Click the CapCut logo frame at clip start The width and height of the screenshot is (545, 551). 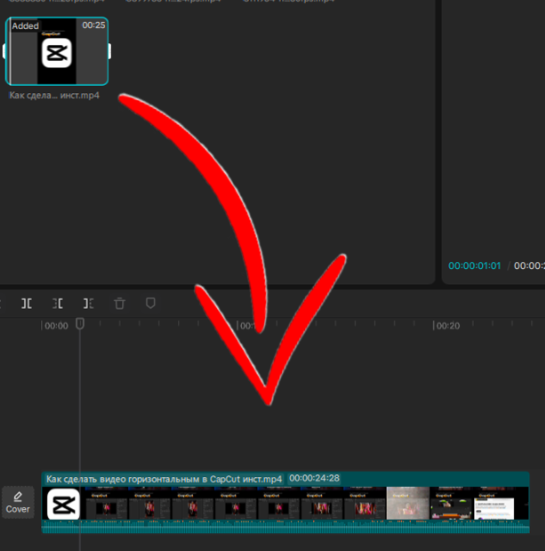63,504
